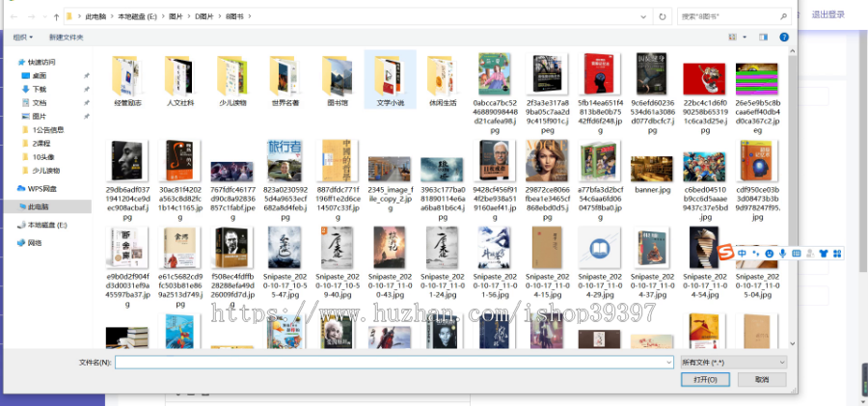The width and height of the screenshot is (868, 406).
Task: Select the 世界名著 folder
Action: 285,81
